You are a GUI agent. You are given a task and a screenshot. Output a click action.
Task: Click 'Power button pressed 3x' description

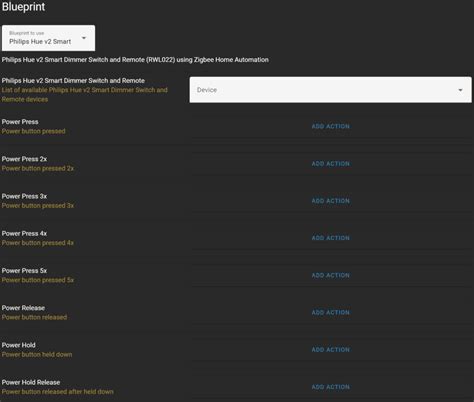pos(38,206)
